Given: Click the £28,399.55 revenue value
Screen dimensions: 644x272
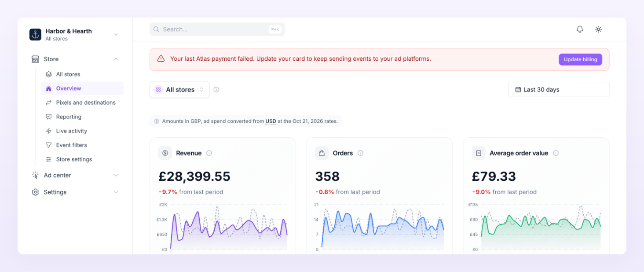Looking at the screenshot, I should point(194,176).
